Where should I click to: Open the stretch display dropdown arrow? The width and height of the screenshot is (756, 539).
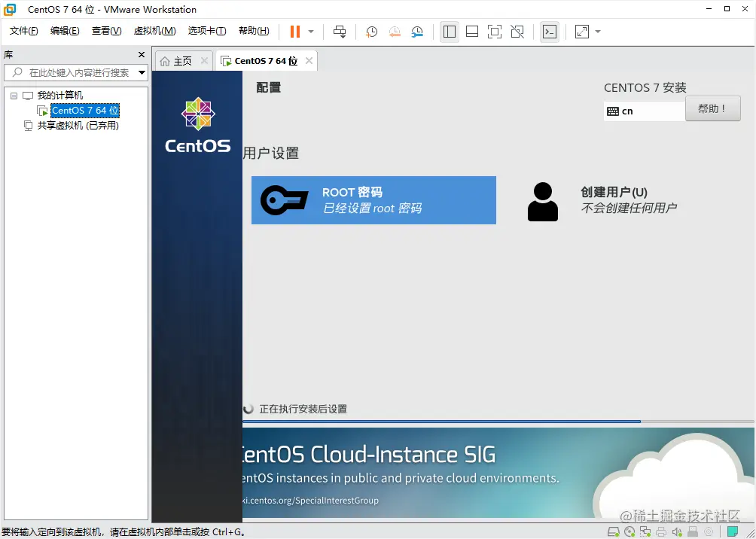[x=598, y=32]
